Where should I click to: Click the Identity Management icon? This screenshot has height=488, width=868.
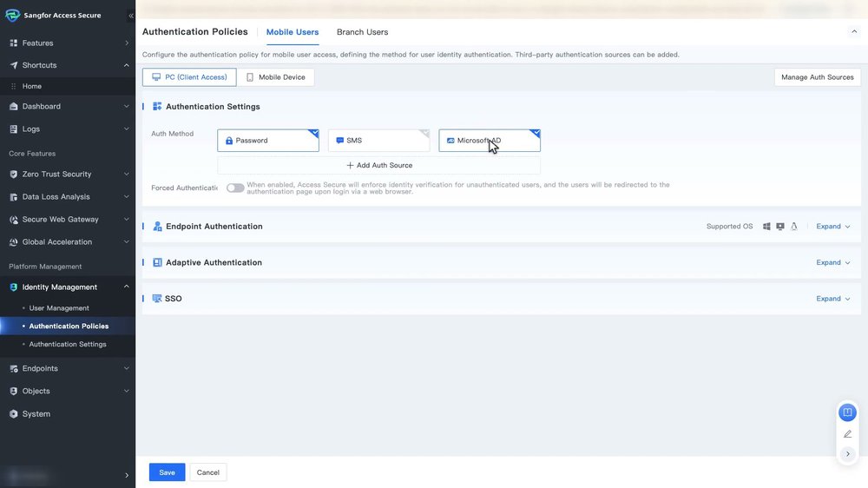pos(13,287)
